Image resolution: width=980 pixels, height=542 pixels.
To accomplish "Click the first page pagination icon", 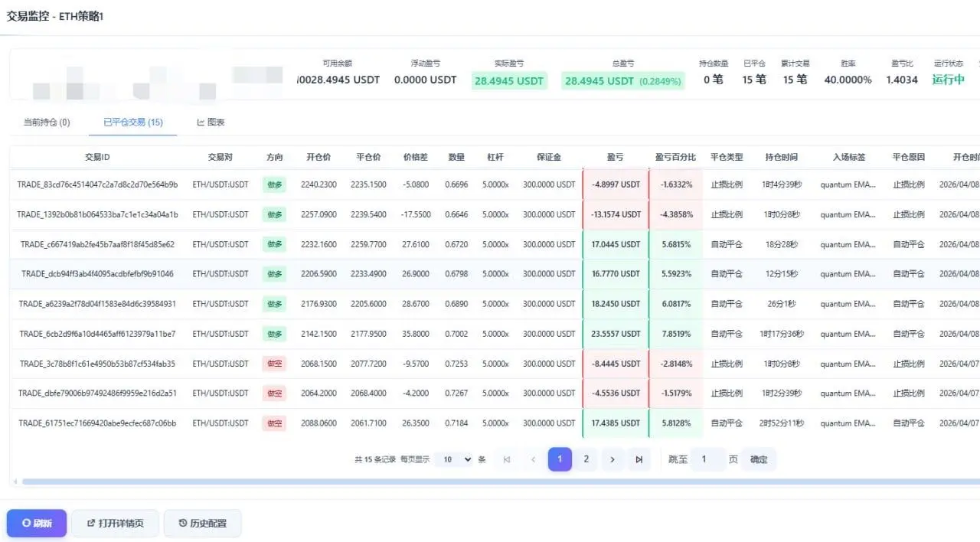I will (x=506, y=459).
